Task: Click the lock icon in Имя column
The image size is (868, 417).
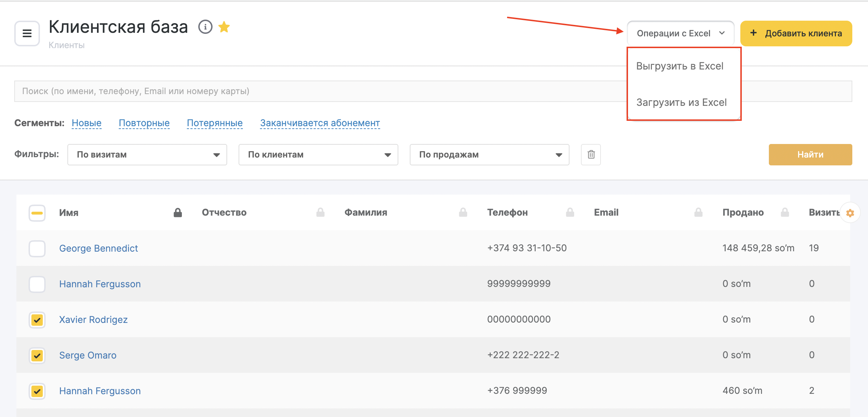Action: 178,213
